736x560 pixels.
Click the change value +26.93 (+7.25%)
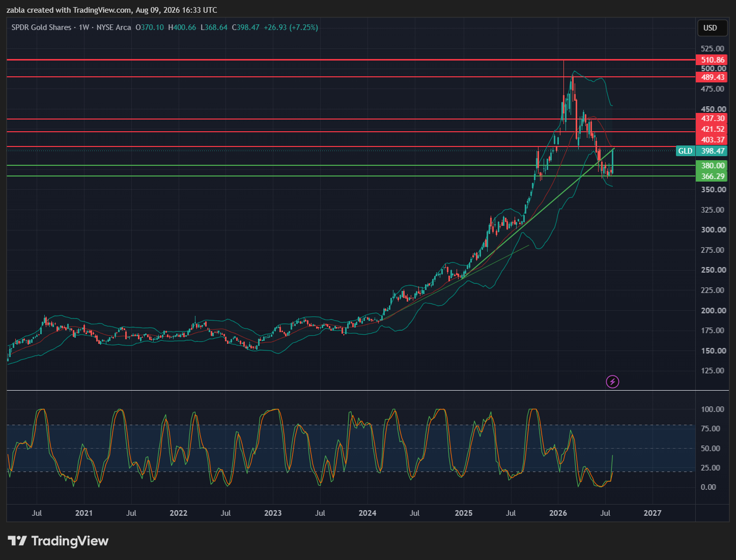point(291,27)
